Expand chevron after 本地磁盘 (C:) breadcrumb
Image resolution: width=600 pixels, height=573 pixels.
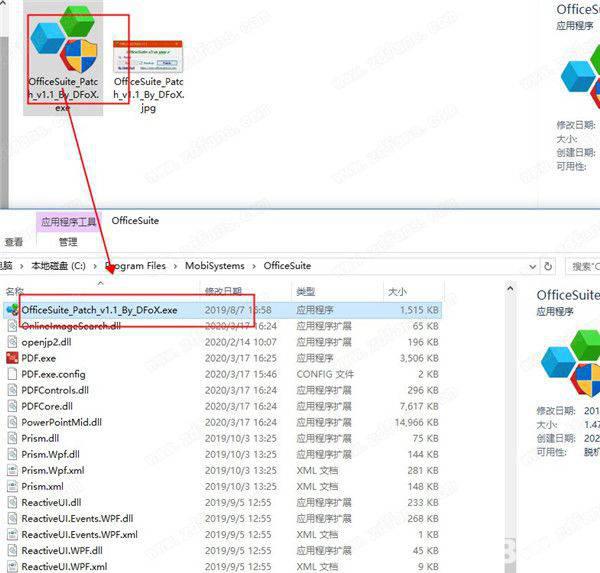pyautogui.click(x=95, y=266)
